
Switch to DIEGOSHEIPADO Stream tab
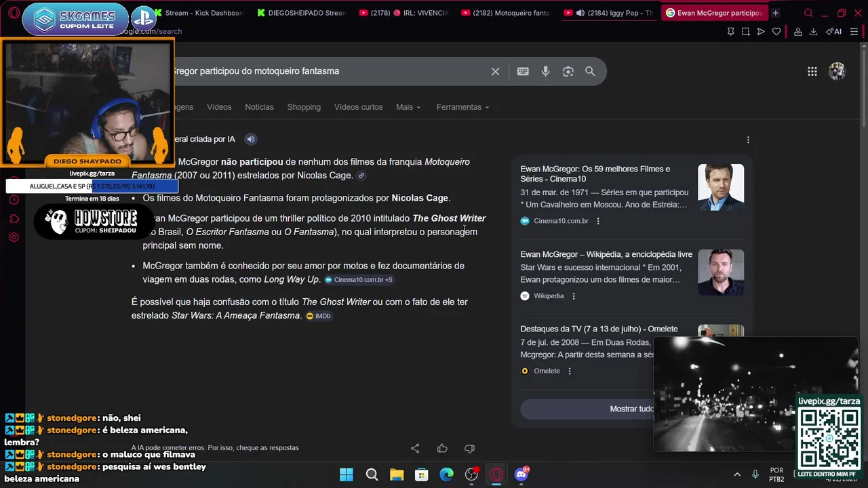(x=301, y=13)
